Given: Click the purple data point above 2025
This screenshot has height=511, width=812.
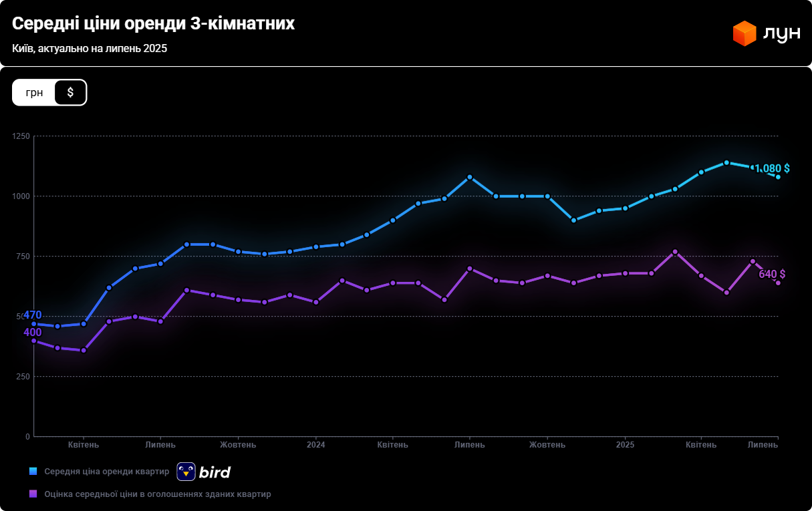Looking at the screenshot, I should 626,273.
